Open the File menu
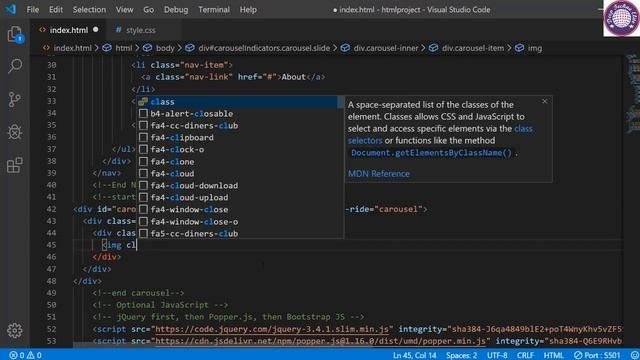640x360 pixels. [33, 9]
